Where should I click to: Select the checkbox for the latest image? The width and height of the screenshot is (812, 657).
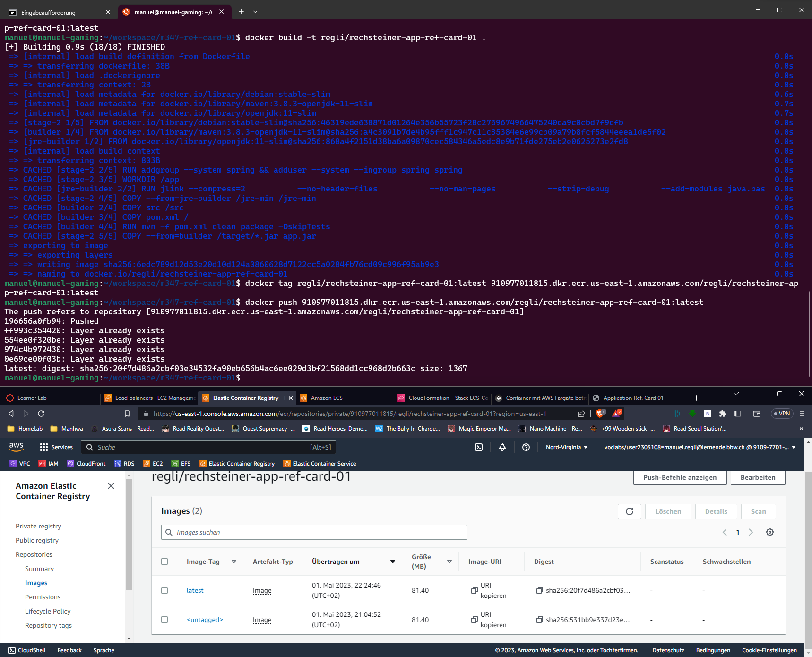[x=164, y=590]
